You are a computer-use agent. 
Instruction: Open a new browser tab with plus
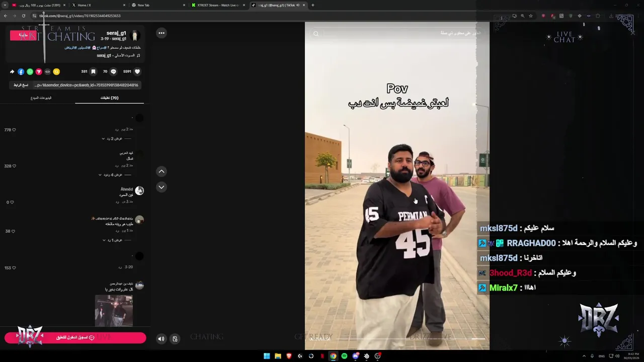[x=313, y=5]
